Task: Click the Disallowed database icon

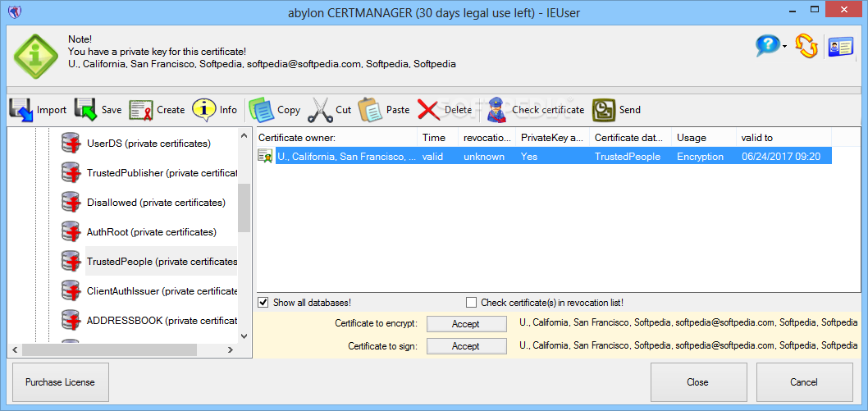Action: click(71, 203)
